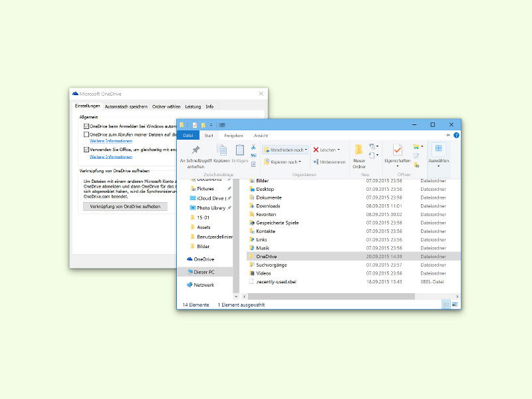
Task: Toggle 'OneDrive beim Anmelden bei Windows' checkbox
Action: coord(86,126)
